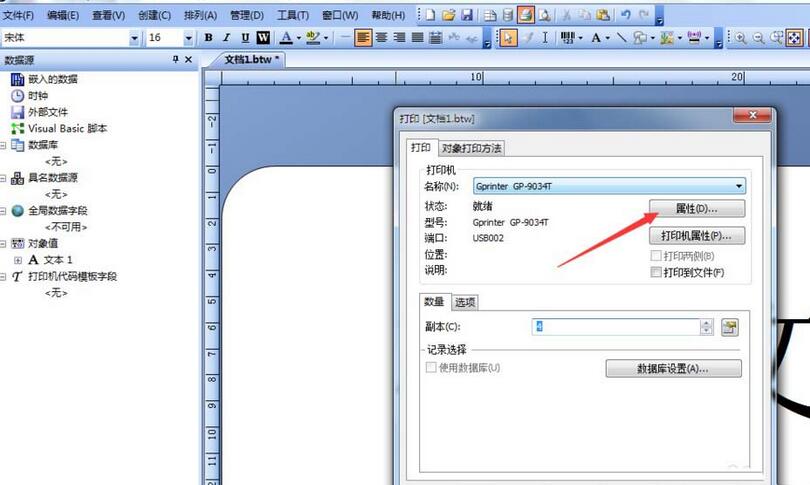Collapse the 数据库 tree node
Image resolution: width=810 pixels, height=485 pixels.
[5, 145]
